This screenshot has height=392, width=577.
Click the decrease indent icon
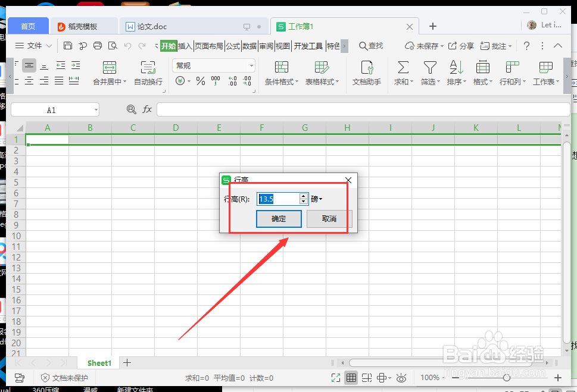click(x=61, y=65)
